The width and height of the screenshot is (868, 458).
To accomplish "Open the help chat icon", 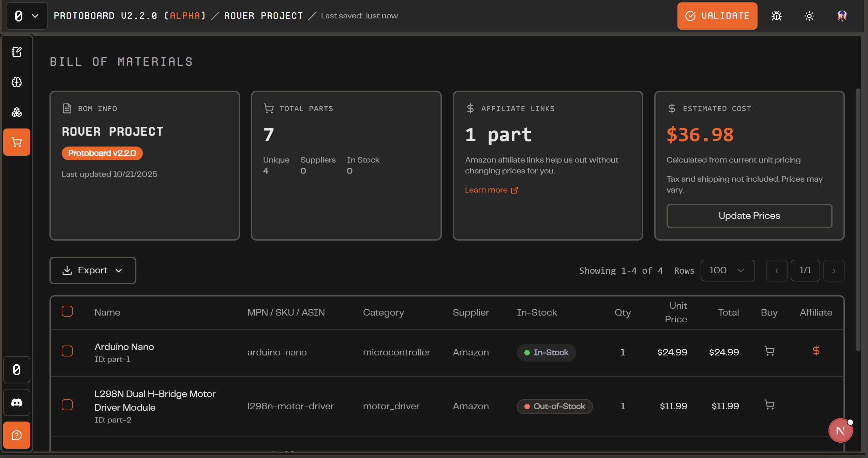I will click(17, 435).
